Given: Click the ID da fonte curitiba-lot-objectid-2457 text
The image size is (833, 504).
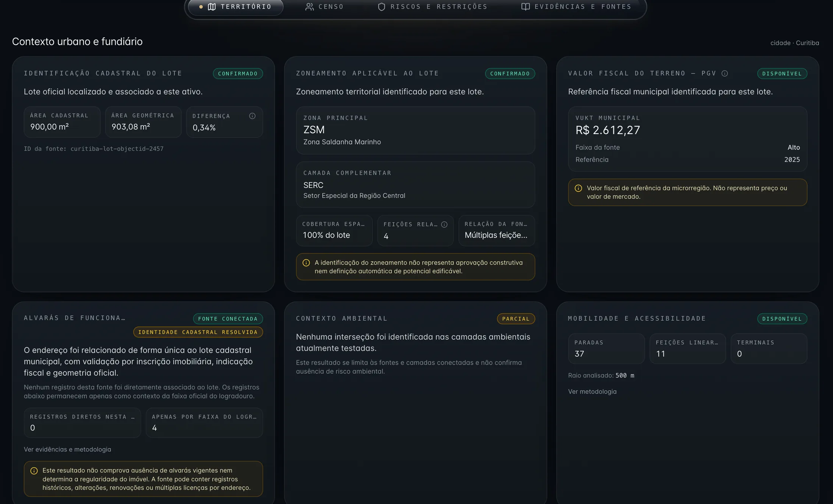Looking at the screenshot, I should 94,149.
